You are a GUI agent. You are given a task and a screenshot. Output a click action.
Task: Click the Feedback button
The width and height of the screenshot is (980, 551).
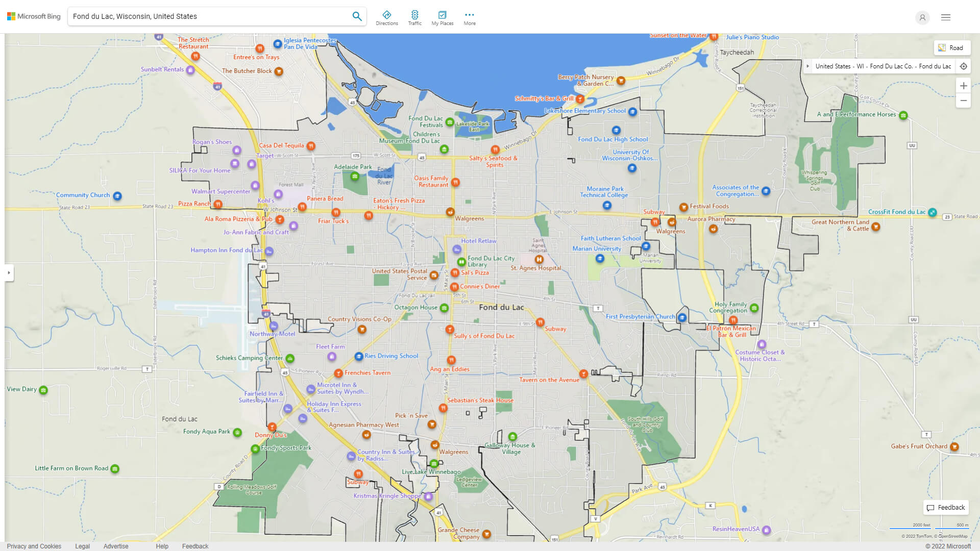click(x=946, y=507)
